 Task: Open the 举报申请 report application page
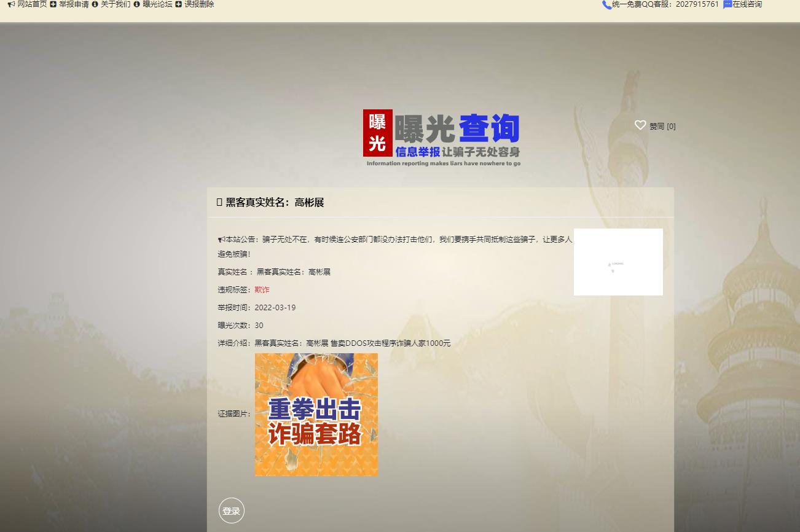(74, 4)
